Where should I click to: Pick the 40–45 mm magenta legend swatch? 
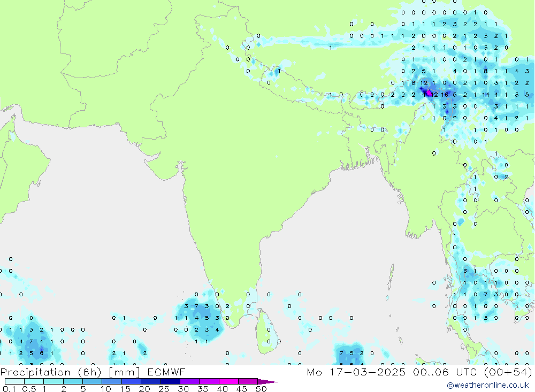coord(228,381)
